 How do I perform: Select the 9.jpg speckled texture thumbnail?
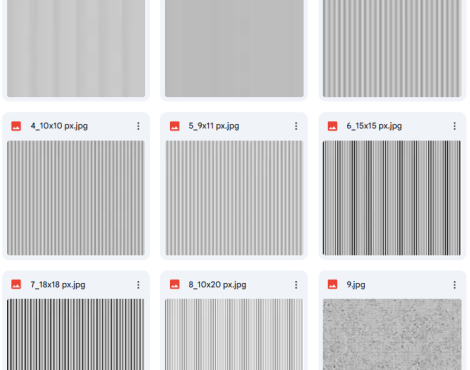coord(392,334)
